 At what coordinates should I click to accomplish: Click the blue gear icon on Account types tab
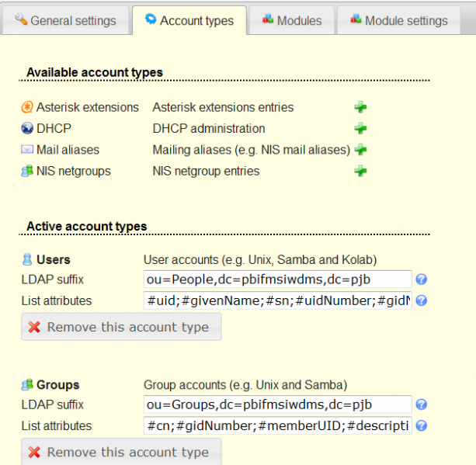click(151, 19)
